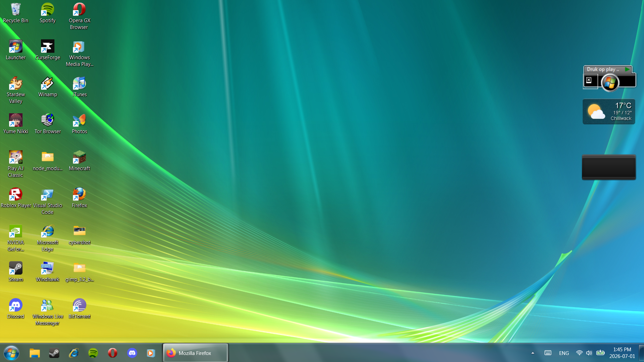Click the Discord icon pinned to the taskbar
Viewport: 644px width, 362px height.
pyautogui.click(x=132, y=353)
